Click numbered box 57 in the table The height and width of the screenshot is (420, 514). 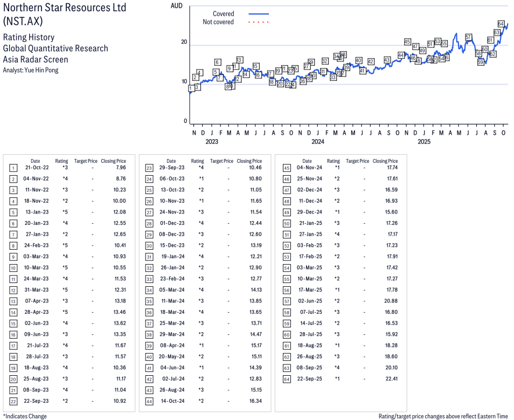(x=286, y=301)
